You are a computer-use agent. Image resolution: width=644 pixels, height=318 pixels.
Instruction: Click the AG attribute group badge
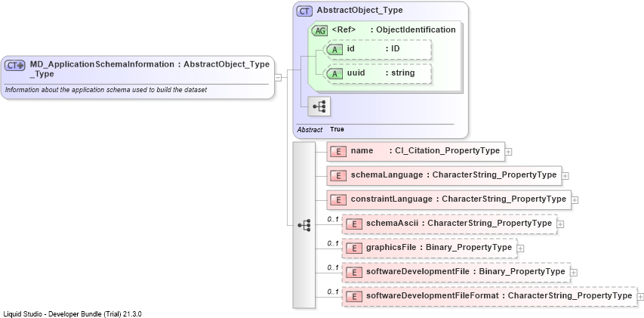click(319, 30)
